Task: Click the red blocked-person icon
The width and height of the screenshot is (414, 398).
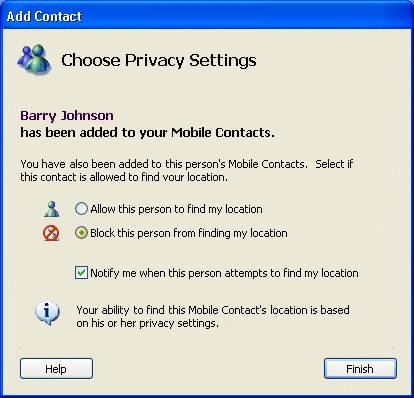Action: tap(51, 233)
